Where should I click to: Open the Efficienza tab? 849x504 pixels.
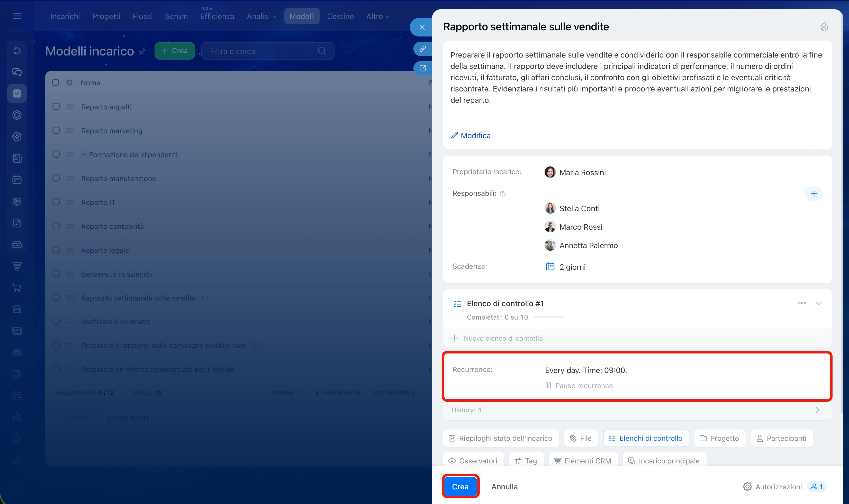(x=217, y=16)
